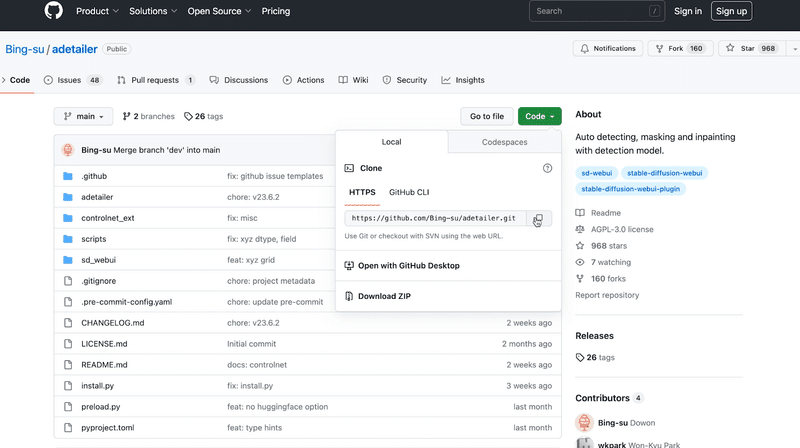Copy the HTTPS clone URL
The image size is (800, 448).
[x=538, y=218]
